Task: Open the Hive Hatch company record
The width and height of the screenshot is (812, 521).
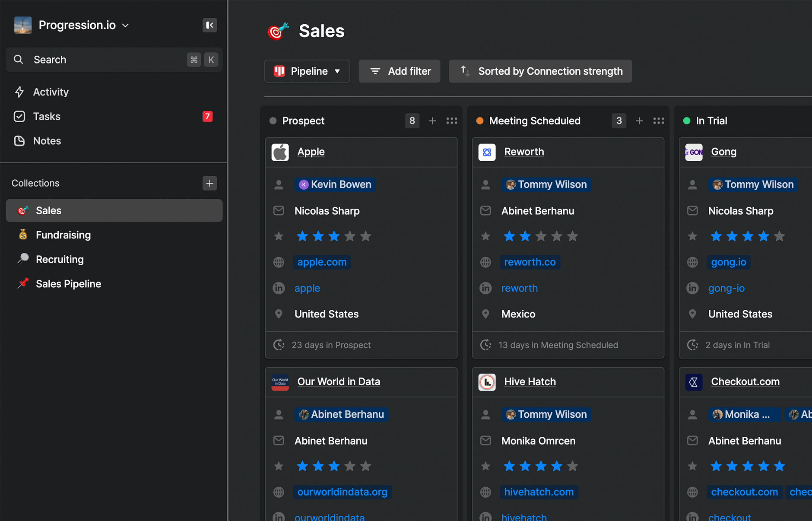Action: click(530, 382)
